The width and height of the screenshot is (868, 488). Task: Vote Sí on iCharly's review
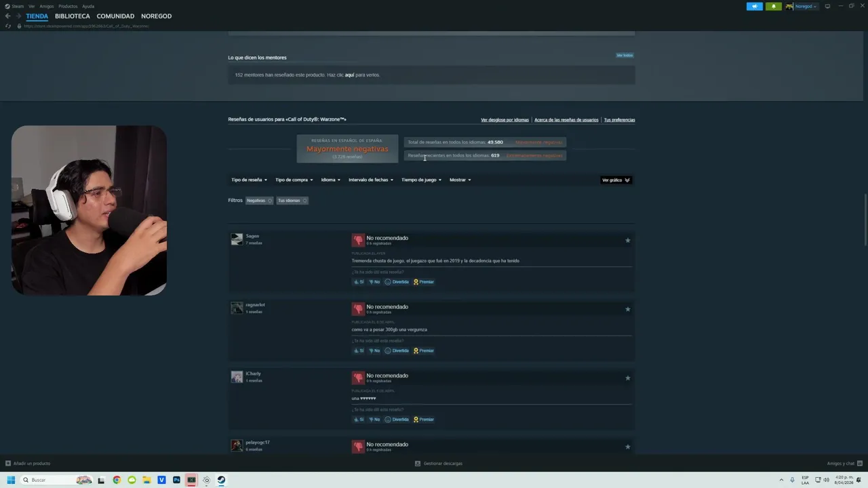pyautogui.click(x=358, y=420)
